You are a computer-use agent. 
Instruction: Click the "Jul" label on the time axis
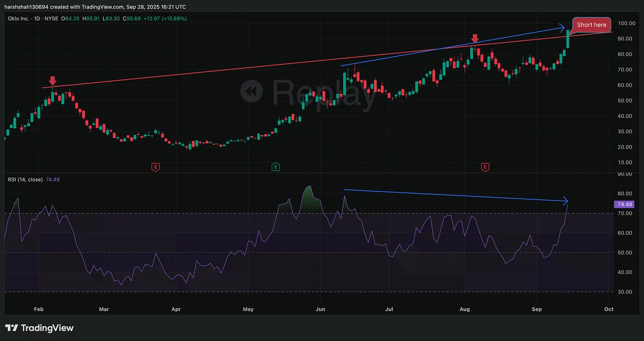click(x=390, y=309)
